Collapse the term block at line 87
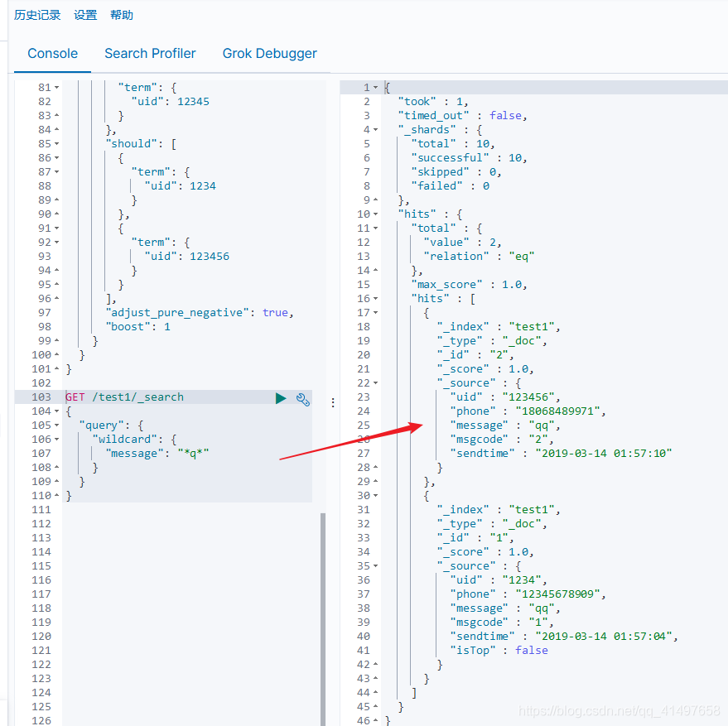 [56, 171]
